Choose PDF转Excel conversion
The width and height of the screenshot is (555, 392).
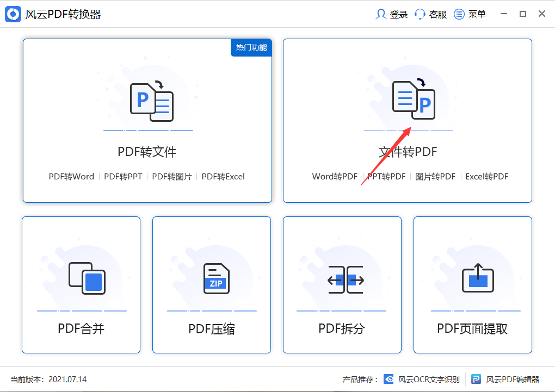coord(223,176)
